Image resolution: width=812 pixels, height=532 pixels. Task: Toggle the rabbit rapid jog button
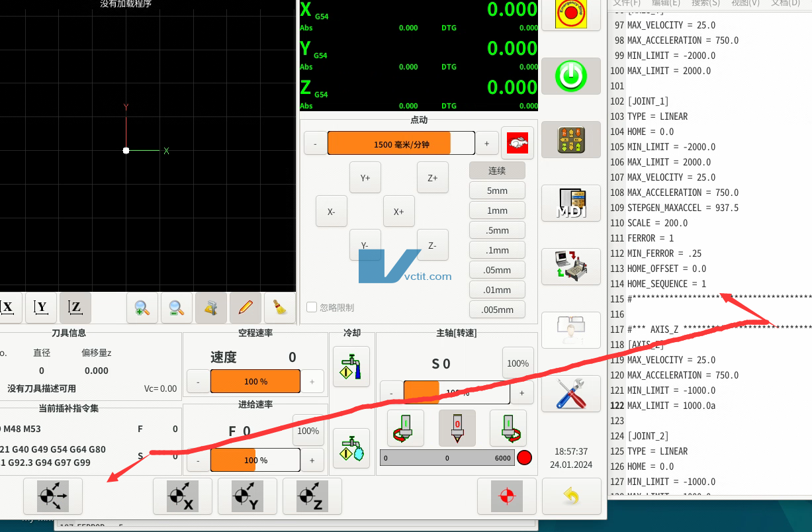[x=518, y=143]
